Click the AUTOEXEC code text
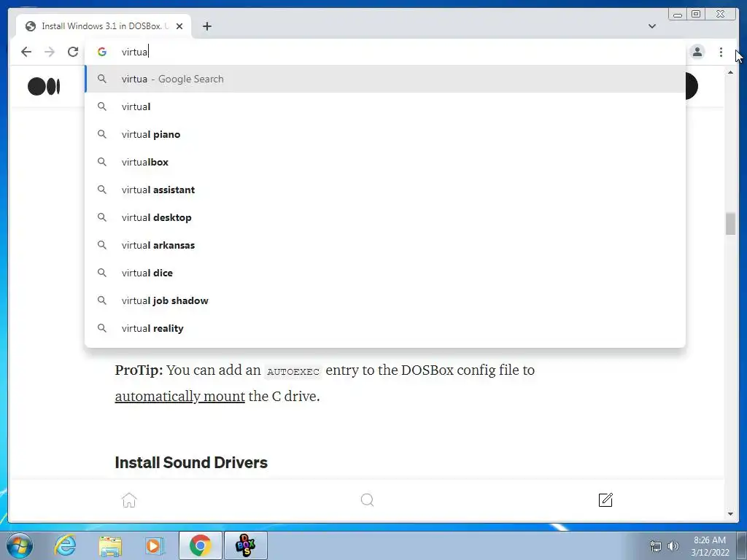The image size is (747, 560). pyautogui.click(x=293, y=371)
